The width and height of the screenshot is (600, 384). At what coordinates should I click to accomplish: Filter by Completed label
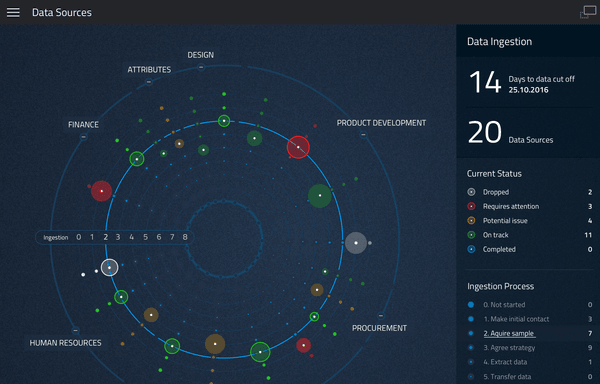[x=499, y=249]
